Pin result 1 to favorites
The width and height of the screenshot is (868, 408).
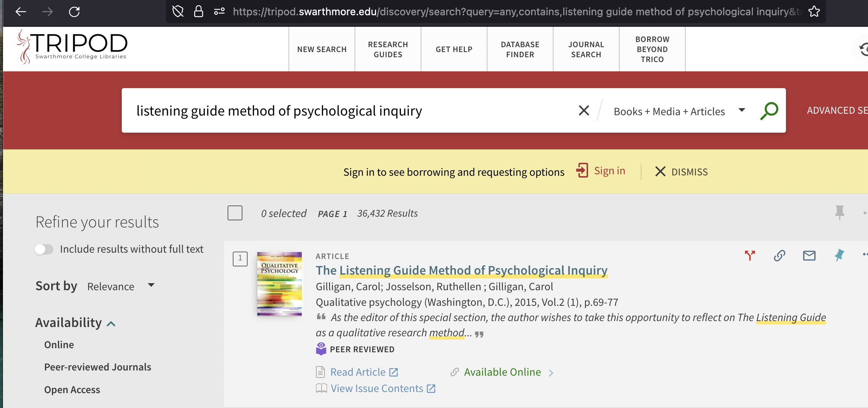coord(839,255)
